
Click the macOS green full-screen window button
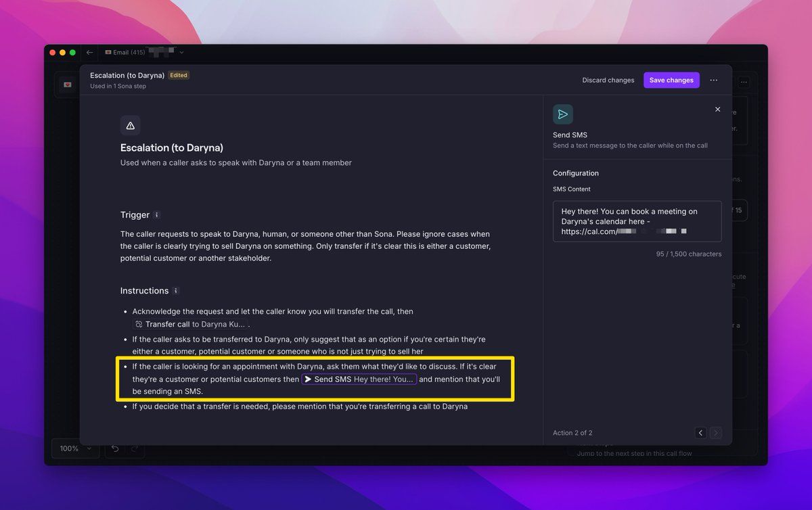pos(74,52)
